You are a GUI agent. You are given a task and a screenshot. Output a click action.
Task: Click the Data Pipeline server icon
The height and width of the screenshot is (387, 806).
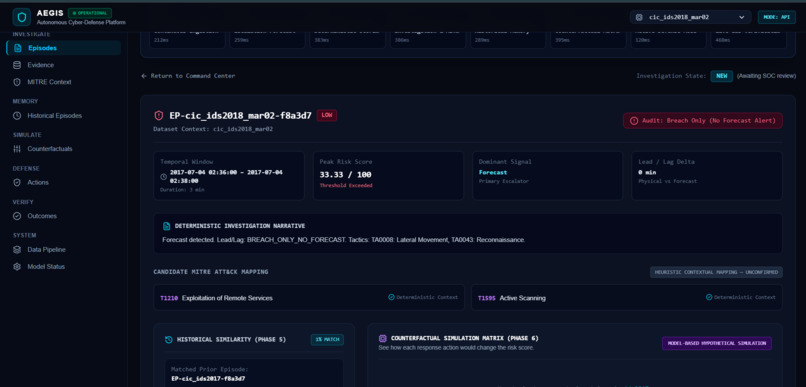click(x=17, y=249)
